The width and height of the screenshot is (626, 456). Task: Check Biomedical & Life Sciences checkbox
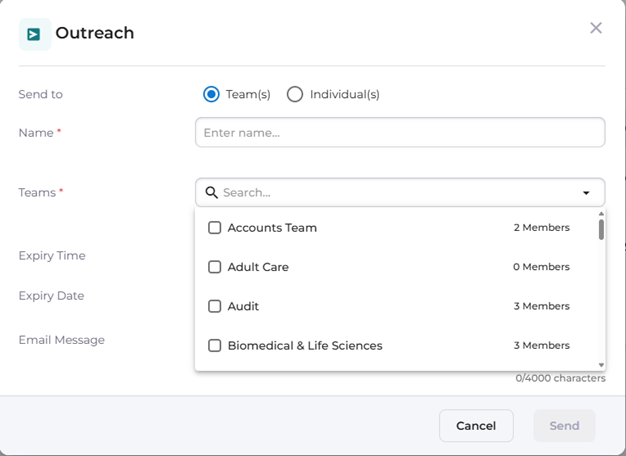coord(214,346)
